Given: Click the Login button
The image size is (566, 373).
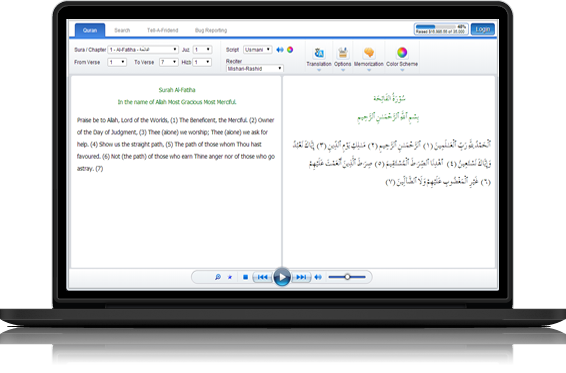Looking at the screenshot, I should click(483, 29).
